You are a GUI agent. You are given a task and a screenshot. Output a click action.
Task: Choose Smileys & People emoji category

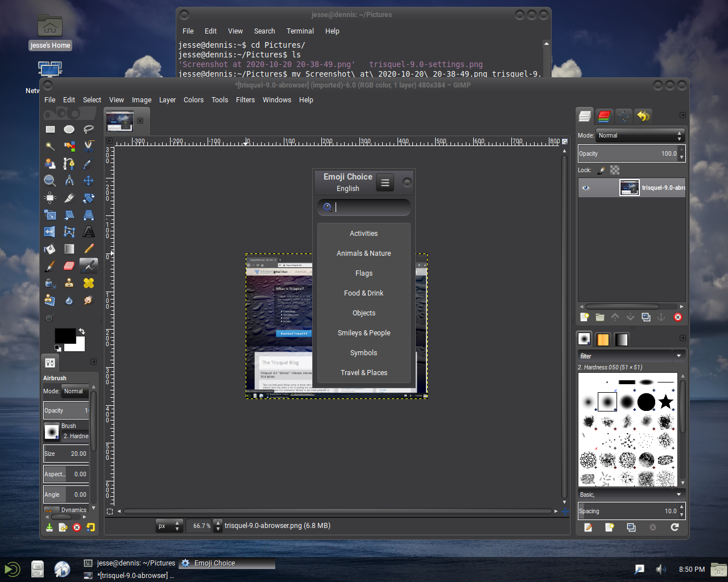click(364, 333)
